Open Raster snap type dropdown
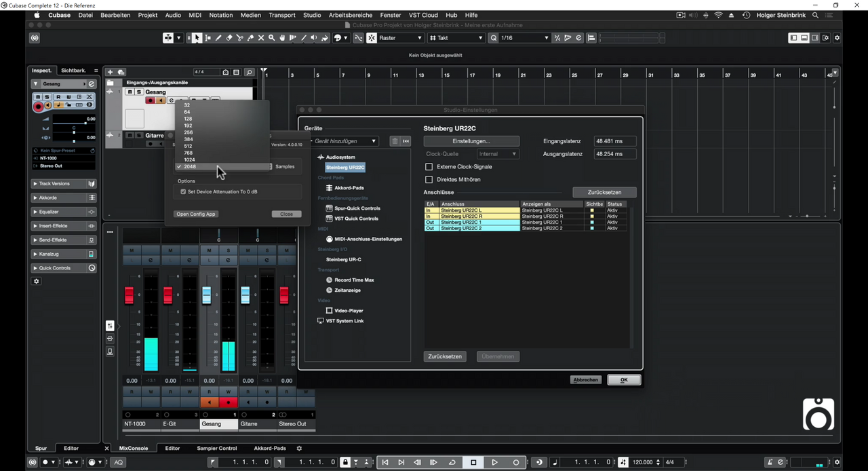The image size is (868, 471). point(401,38)
